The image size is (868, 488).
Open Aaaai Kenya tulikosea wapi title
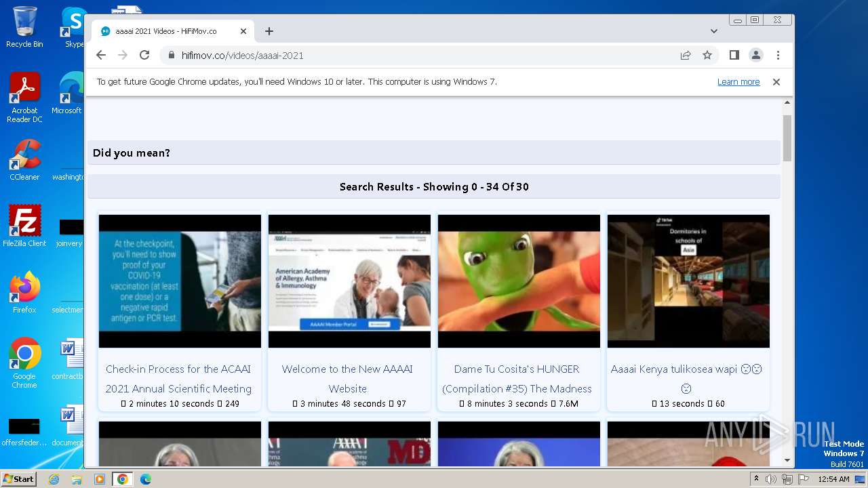[x=686, y=379]
